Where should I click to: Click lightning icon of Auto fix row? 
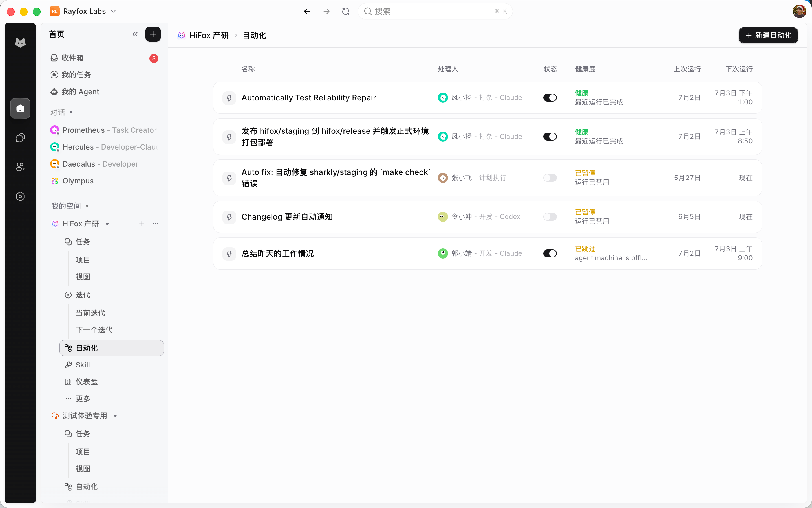click(x=229, y=178)
